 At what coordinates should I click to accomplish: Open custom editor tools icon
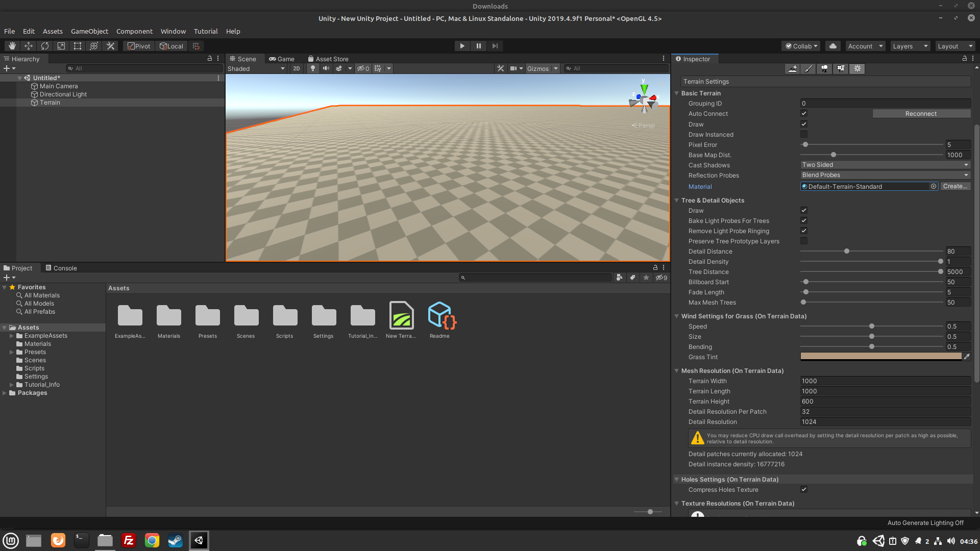[x=110, y=46]
